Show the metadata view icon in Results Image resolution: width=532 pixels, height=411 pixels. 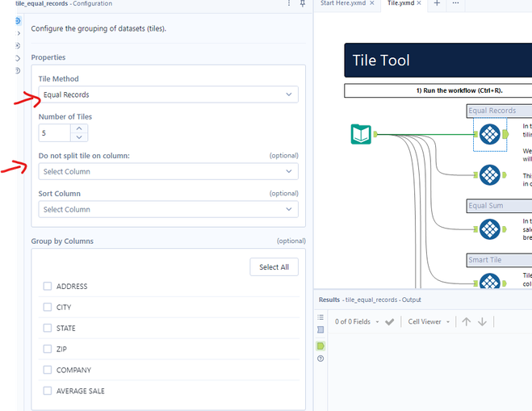point(320,329)
